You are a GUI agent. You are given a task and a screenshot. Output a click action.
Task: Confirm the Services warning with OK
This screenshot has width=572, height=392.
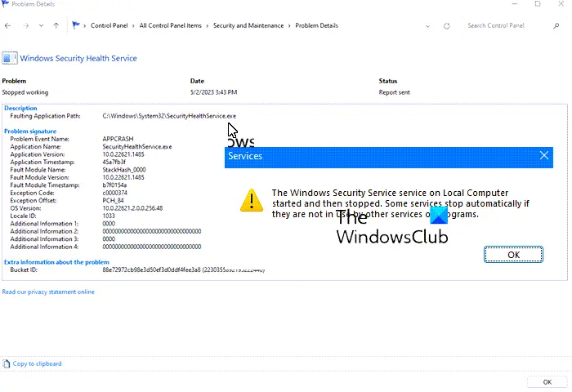tap(513, 255)
